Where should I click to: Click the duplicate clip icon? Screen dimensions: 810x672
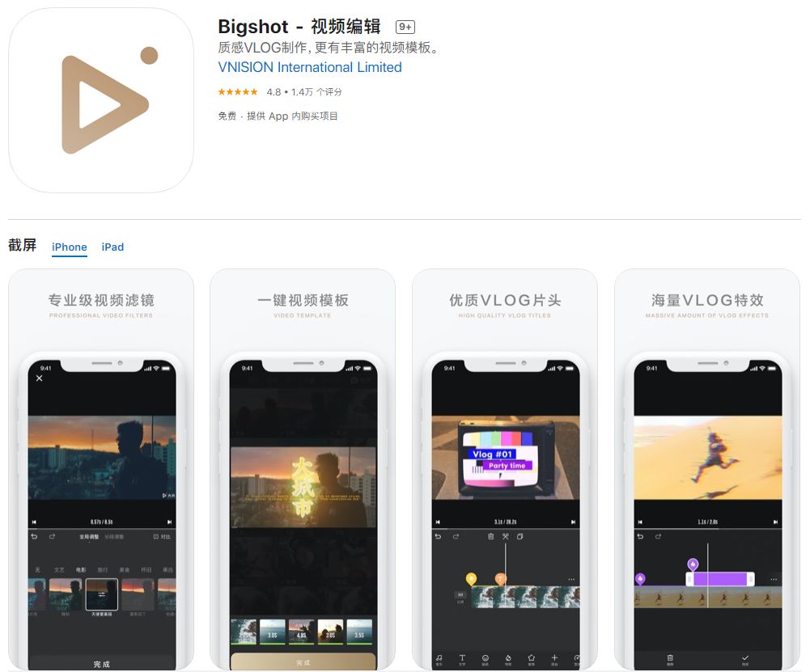click(520, 537)
